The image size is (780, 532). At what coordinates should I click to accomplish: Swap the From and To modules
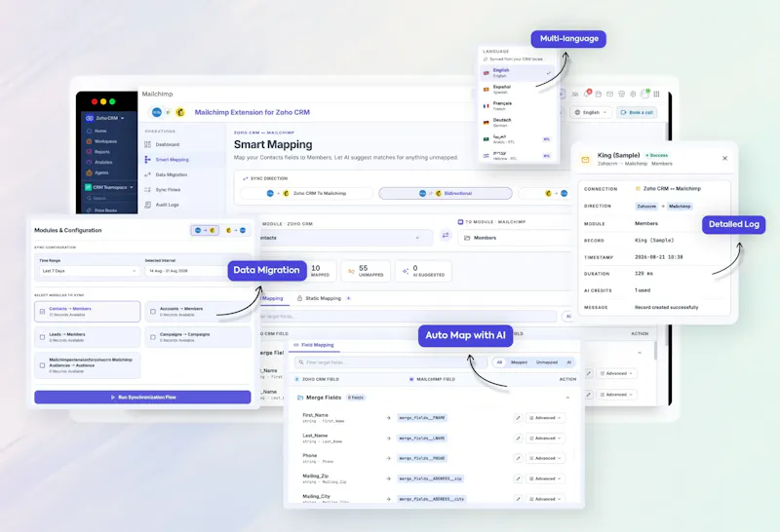(x=446, y=235)
